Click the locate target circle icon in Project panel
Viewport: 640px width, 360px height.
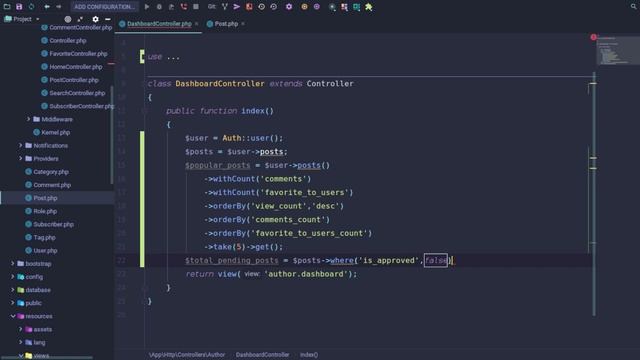coord(68,19)
